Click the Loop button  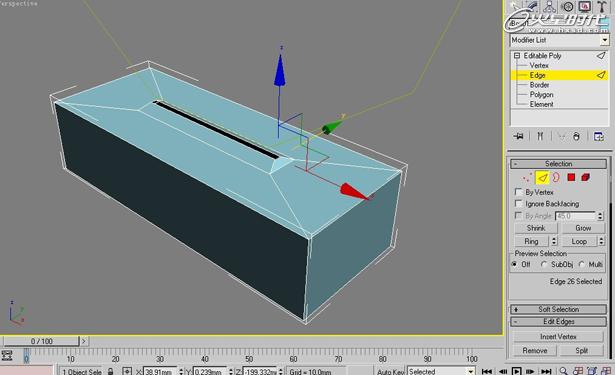pyautogui.click(x=579, y=241)
